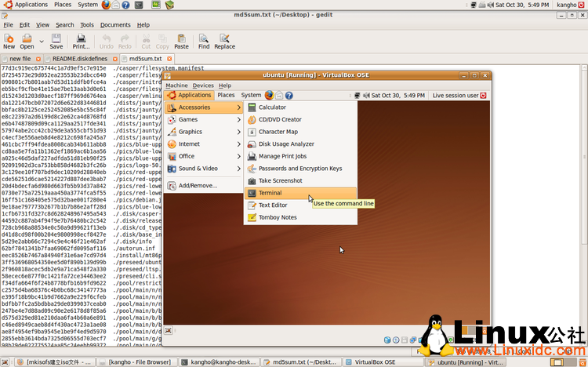Expand the Office submenu
588x367 pixels.
click(204, 156)
